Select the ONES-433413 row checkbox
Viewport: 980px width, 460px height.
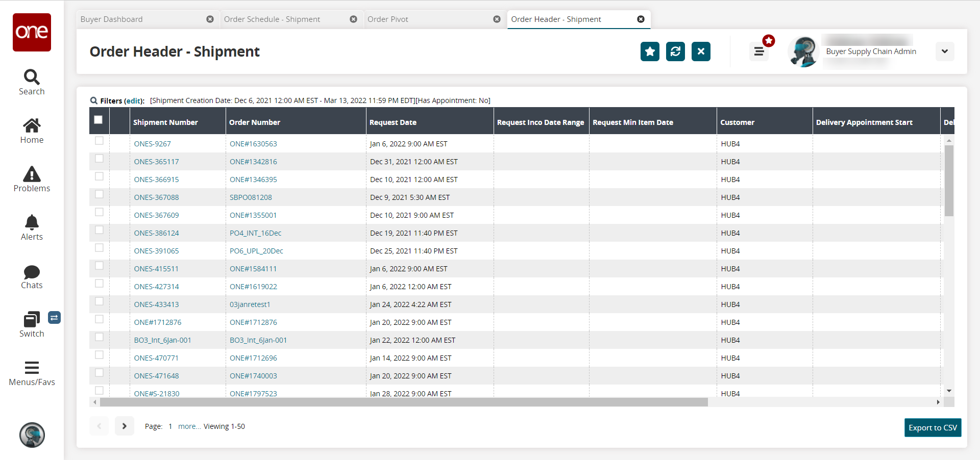click(99, 301)
